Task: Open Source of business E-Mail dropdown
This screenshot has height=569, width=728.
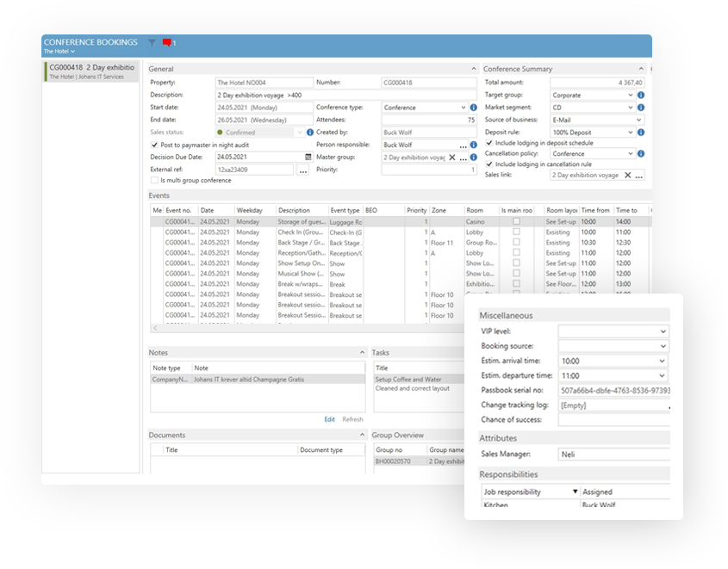Action: pos(639,120)
